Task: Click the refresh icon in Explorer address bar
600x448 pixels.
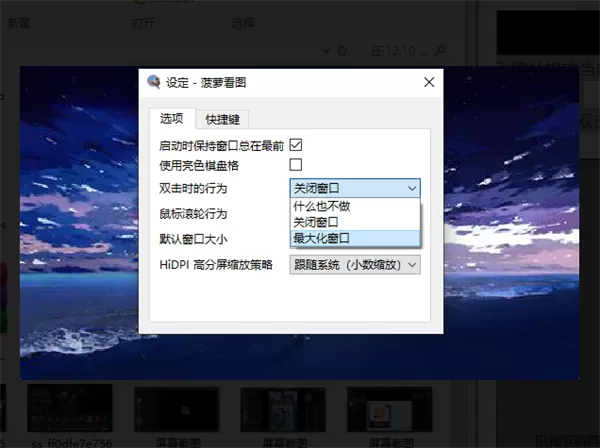Action: (342, 50)
